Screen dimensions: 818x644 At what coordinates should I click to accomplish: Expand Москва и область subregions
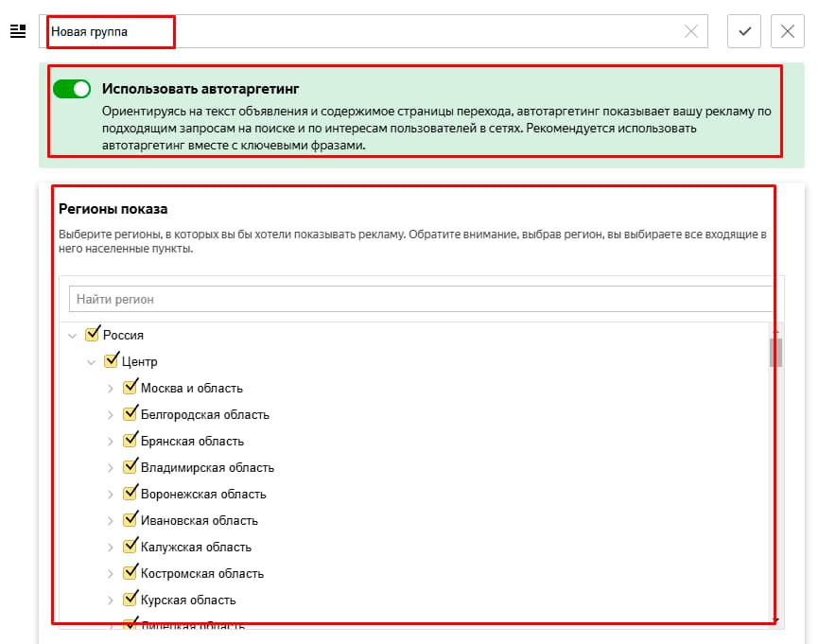(x=111, y=388)
